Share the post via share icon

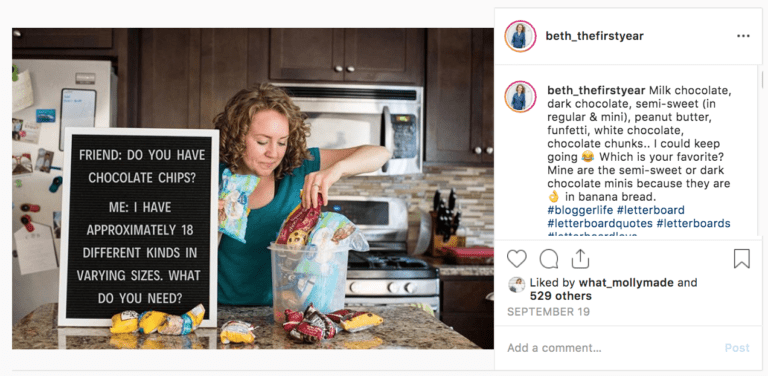pyautogui.click(x=580, y=258)
